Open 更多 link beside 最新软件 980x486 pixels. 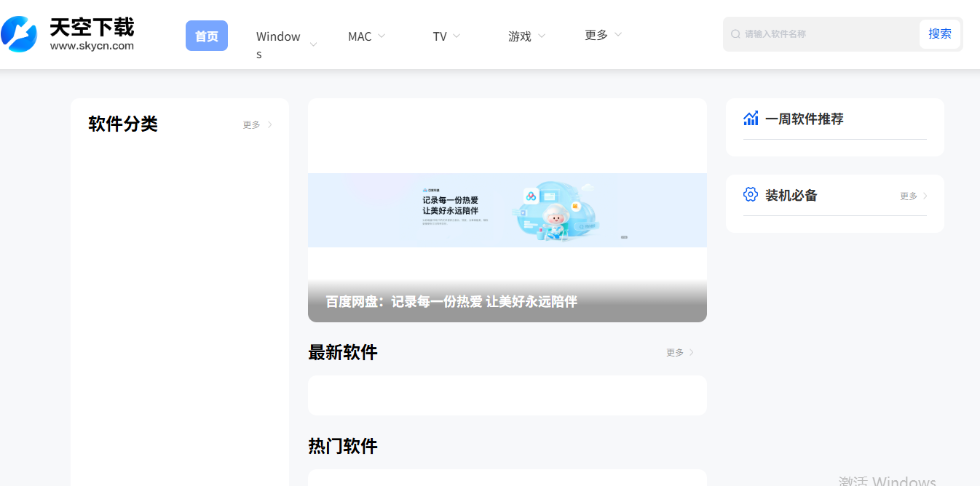675,353
